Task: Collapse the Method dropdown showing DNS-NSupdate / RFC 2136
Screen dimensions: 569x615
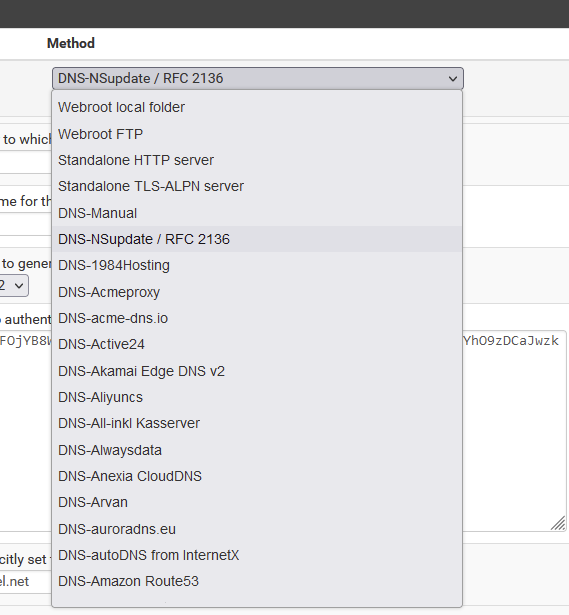Action: tap(258, 78)
